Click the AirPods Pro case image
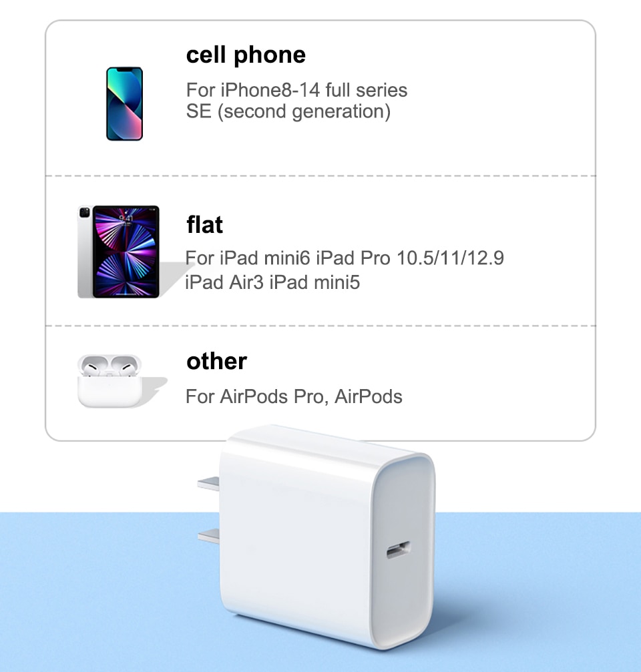The image size is (641, 672). (110, 380)
